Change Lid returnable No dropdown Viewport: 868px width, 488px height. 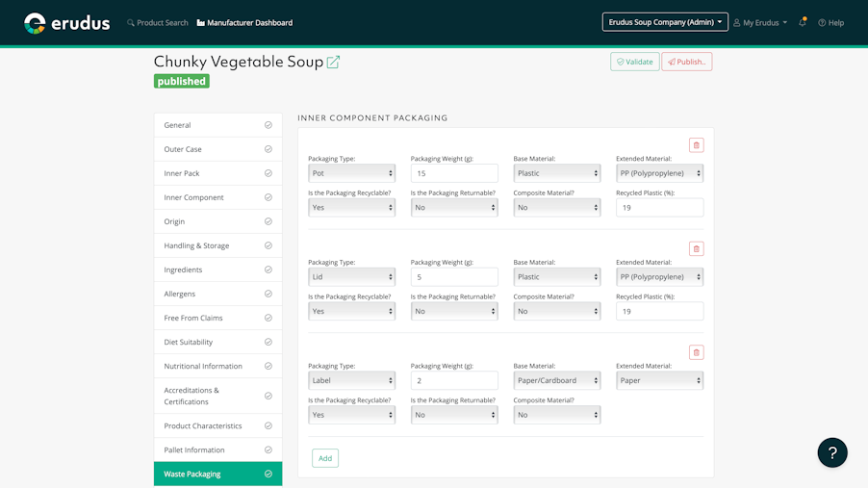[454, 311]
